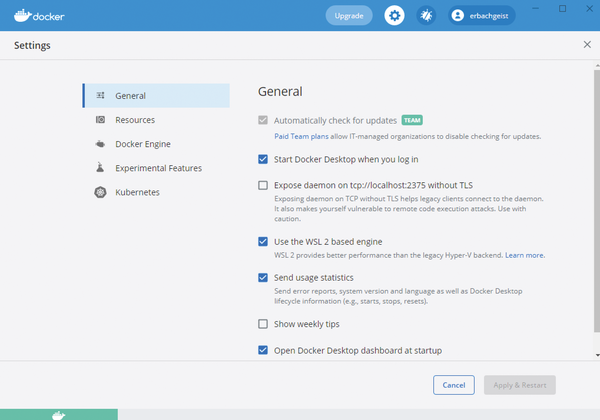Viewport: 600px width, 420px height.
Task: Click the TEAM badge
Action: point(412,120)
